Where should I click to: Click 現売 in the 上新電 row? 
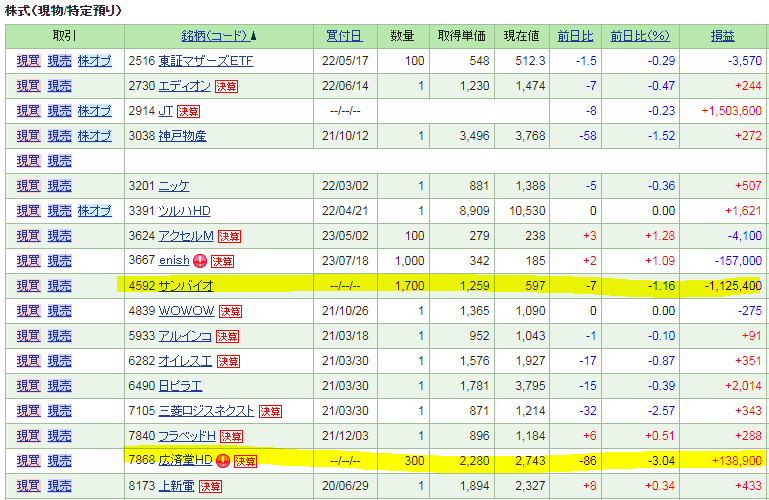[59, 486]
